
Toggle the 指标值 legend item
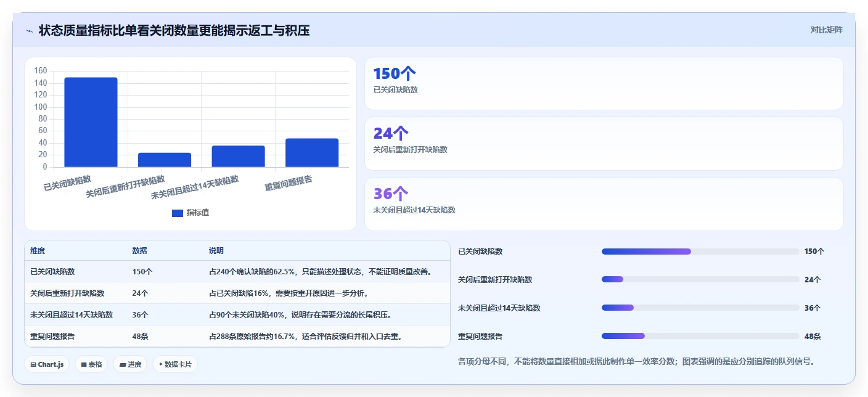(190, 213)
